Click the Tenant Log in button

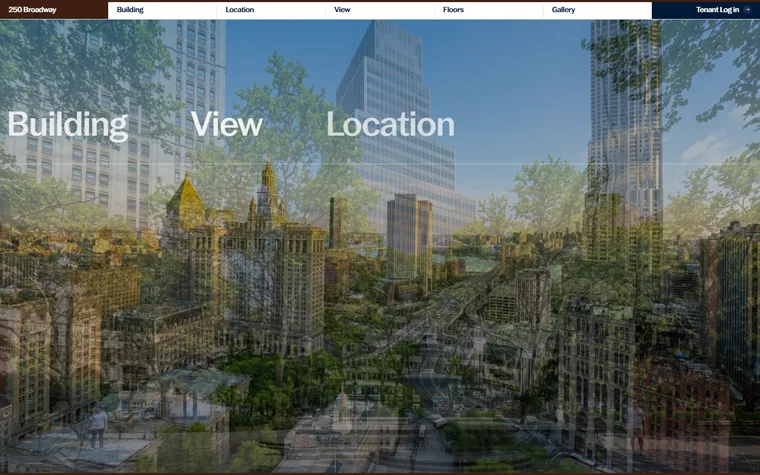tap(706, 10)
